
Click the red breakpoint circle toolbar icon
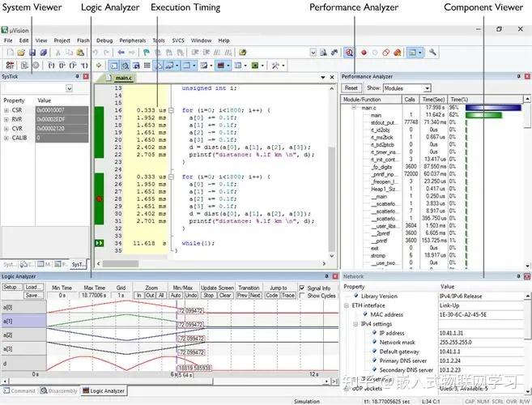tap(363, 52)
